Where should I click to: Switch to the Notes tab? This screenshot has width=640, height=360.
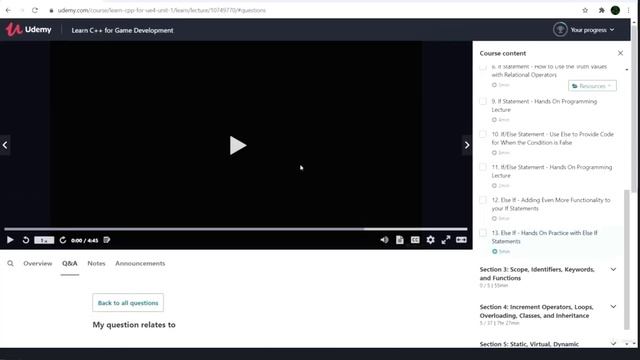96,264
